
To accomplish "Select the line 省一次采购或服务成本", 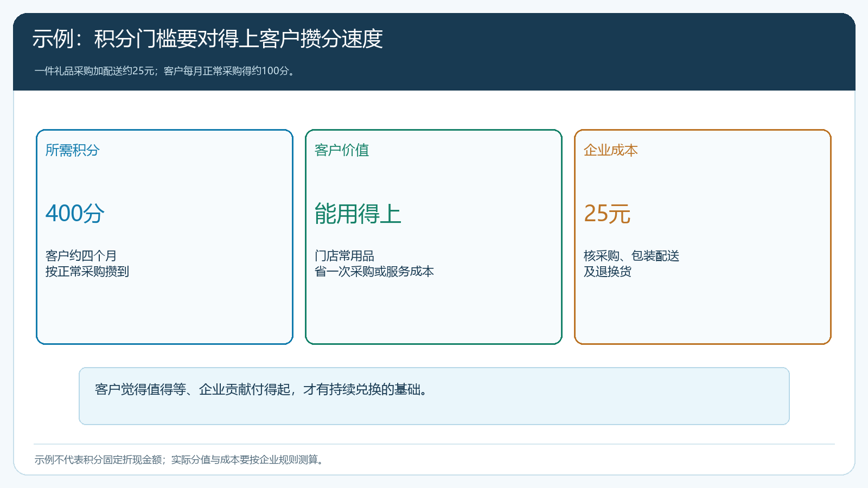I will (374, 272).
